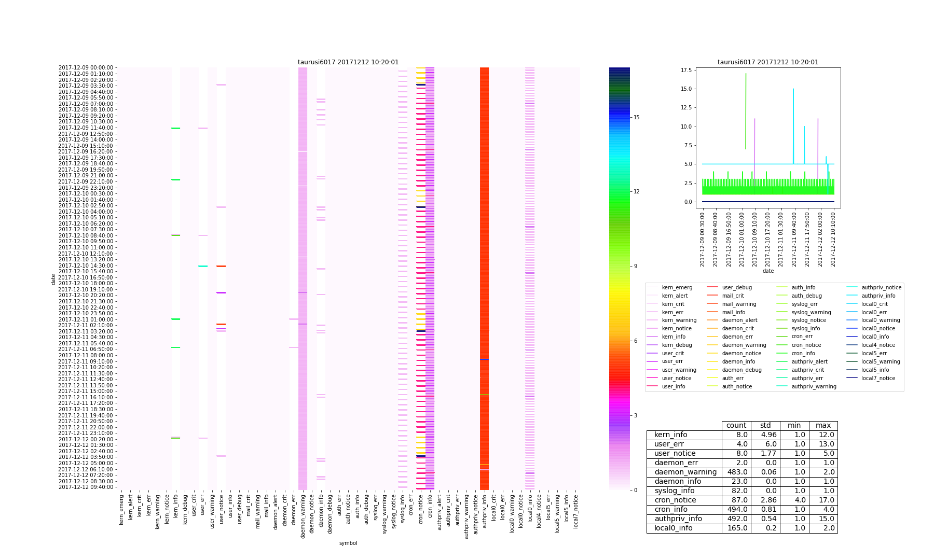
Task: Select the daemon_warning row label in the stats table
Action: click(x=685, y=472)
